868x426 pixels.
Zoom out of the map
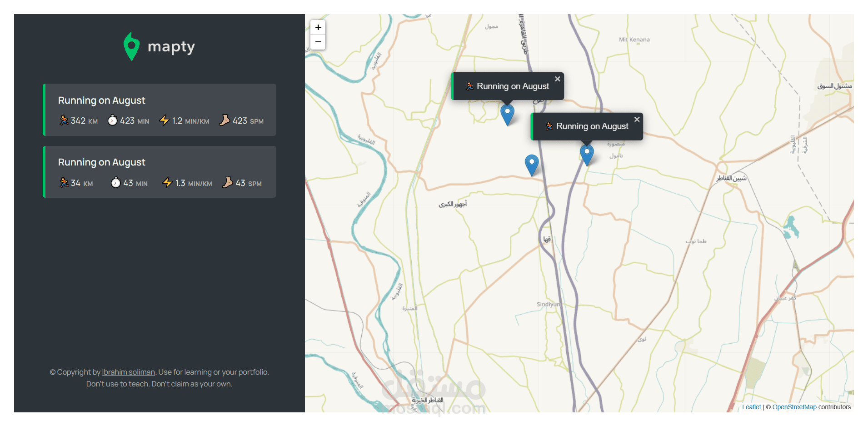click(x=318, y=42)
